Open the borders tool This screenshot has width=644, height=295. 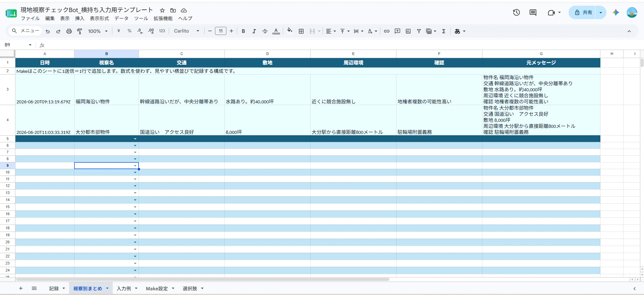(301, 31)
